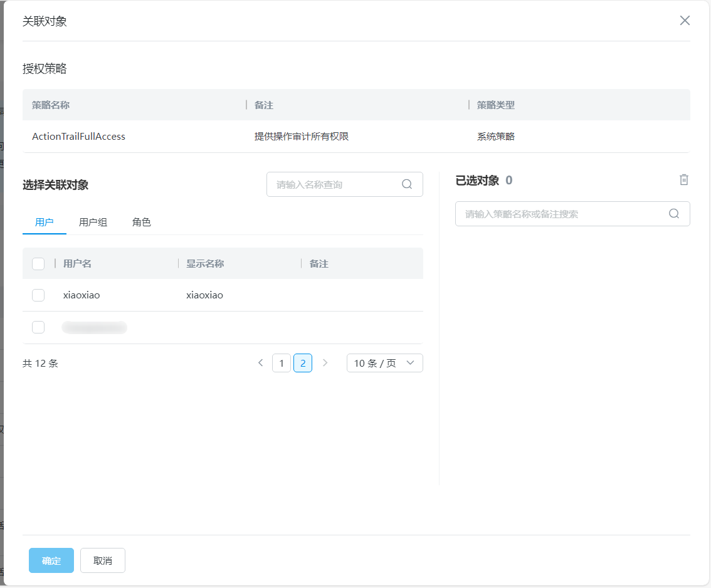Screen dimensions: 711x588
Task: Switch to the 用户组 tab
Action: (x=93, y=222)
